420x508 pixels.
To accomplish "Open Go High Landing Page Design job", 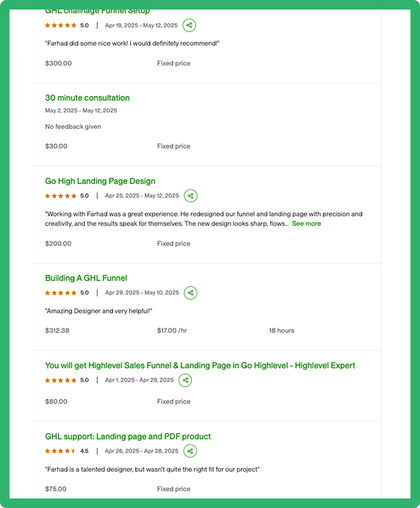I will [100, 181].
